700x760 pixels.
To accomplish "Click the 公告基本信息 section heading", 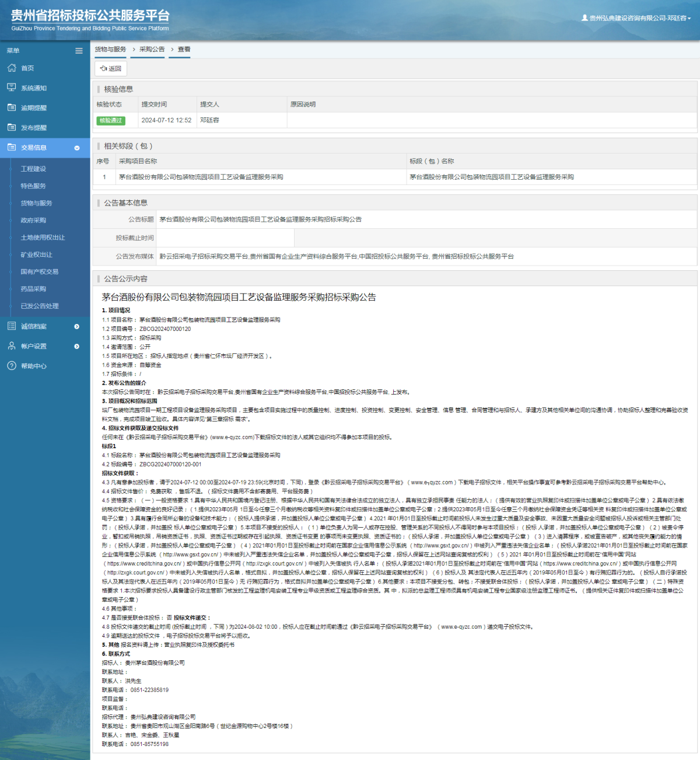I will pos(125,203).
